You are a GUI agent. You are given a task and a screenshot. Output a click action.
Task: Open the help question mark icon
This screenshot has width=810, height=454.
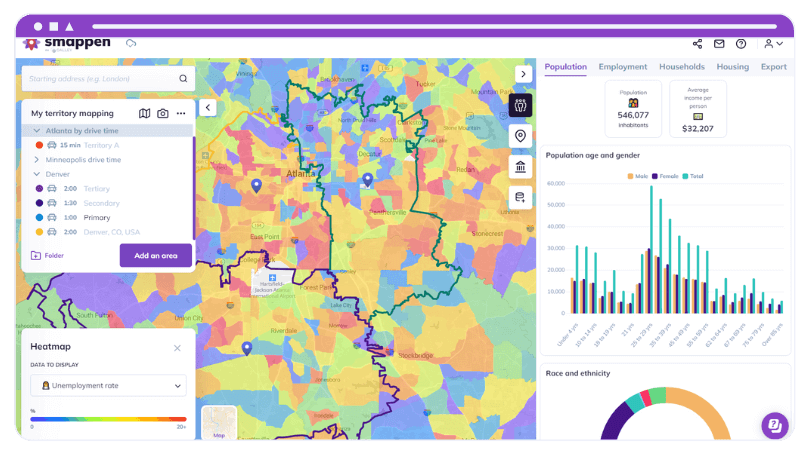click(741, 44)
